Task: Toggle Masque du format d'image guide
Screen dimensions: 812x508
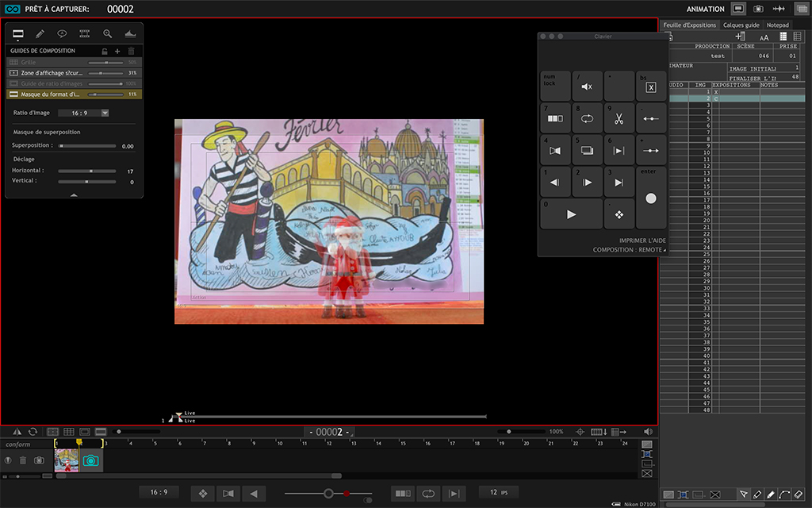Action: tap(14, 94)
